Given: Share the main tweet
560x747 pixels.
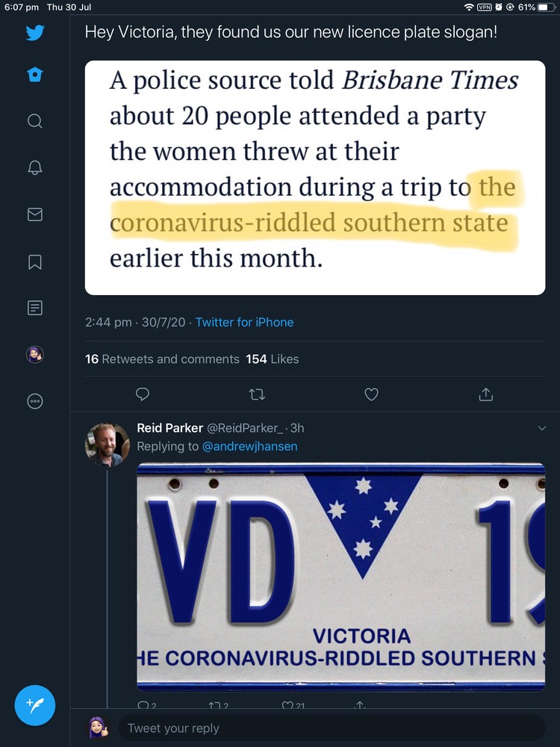Looking at the screenshot, I should pos(485,394).
